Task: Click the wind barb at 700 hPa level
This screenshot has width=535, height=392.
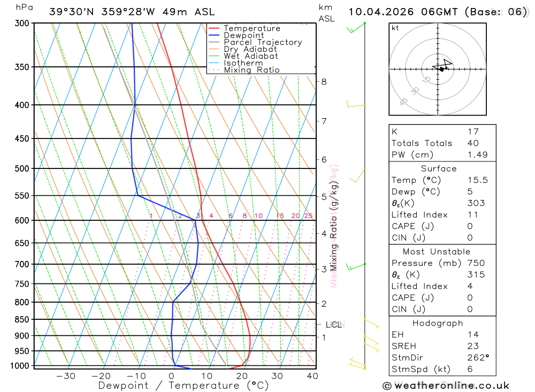Action: 356,267
